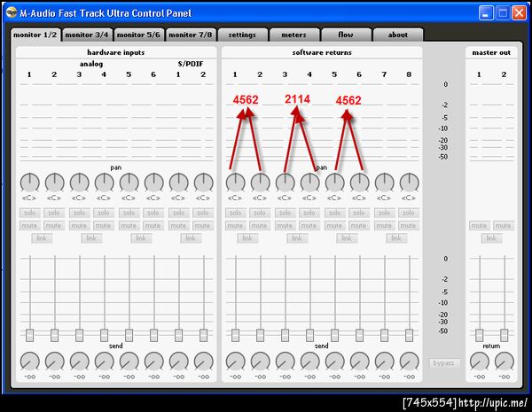Click send knob of S/PDIF input 1

(x=179, y=361)
